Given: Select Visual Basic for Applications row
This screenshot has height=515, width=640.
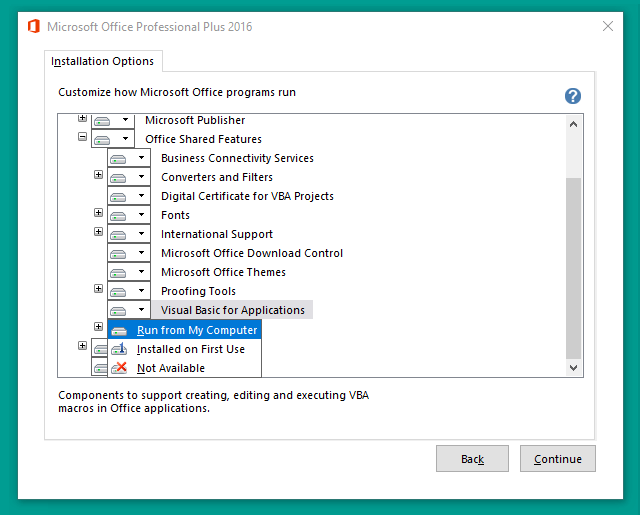Looking at the screenshot, I should [x=233, y=310].
